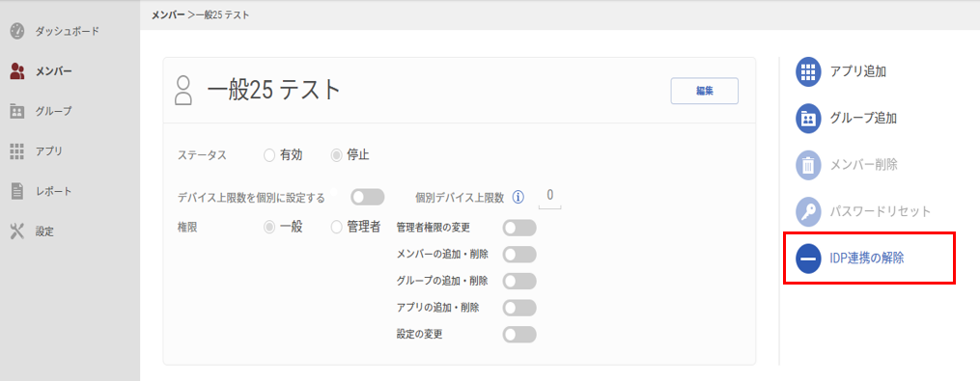Click the メンバー breadcrumb link

(167, 15)
